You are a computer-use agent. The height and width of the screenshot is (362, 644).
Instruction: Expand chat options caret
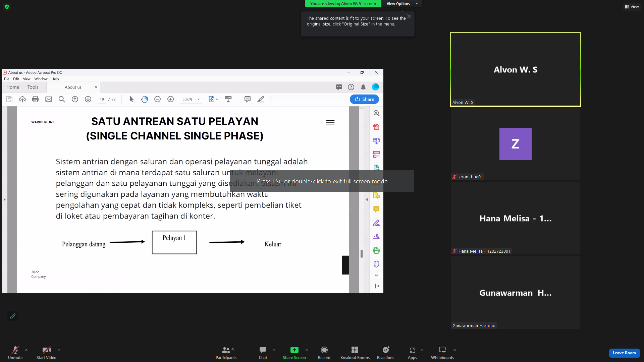[274, 350]
